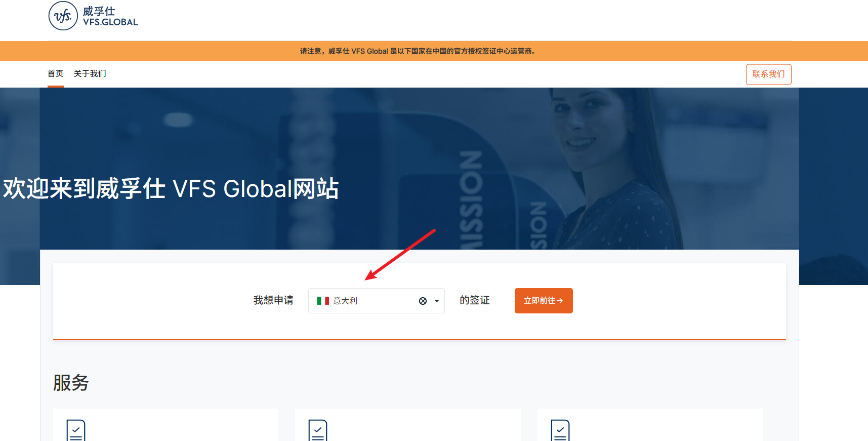Switch to the 首页 tab
Image resolution: width=868 pixels, height=441 pixels.
coord(56,74)
